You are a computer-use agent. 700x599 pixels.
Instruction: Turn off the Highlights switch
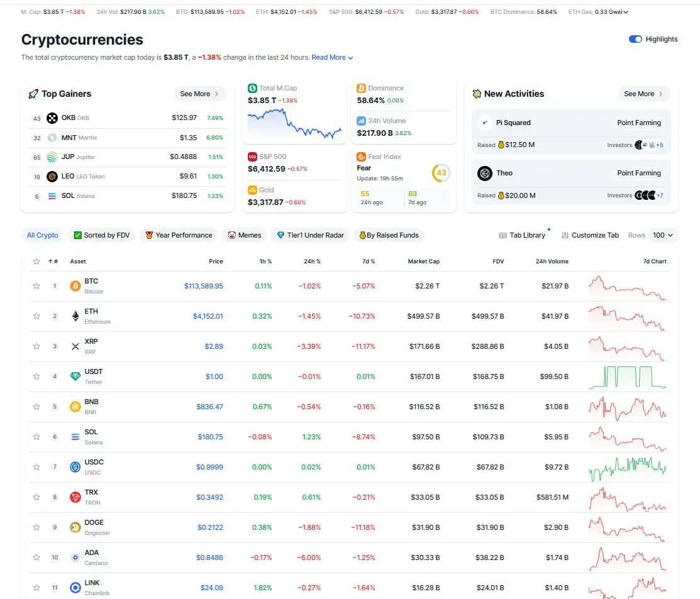coord(635,39)
